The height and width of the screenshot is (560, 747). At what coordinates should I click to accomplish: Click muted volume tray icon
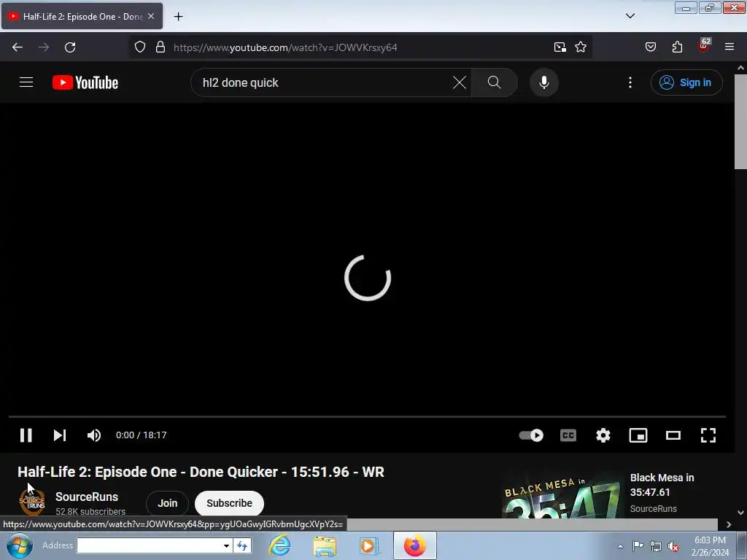point(673,547)
